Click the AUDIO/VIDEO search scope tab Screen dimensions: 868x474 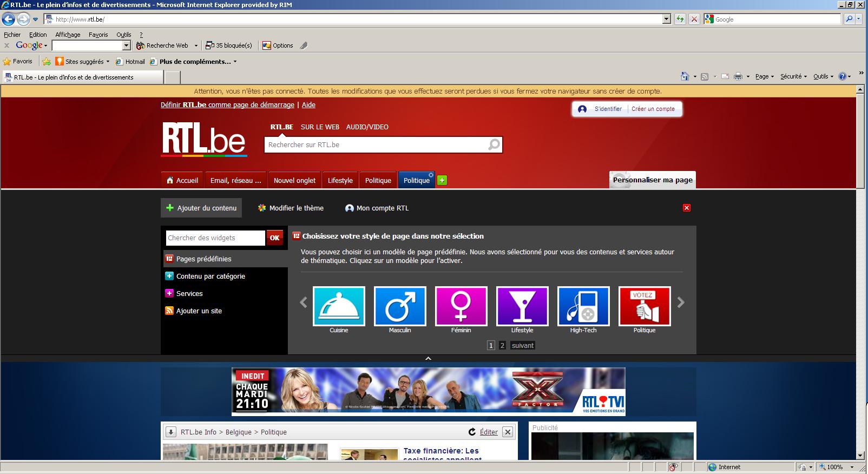(x=367, y=127)
